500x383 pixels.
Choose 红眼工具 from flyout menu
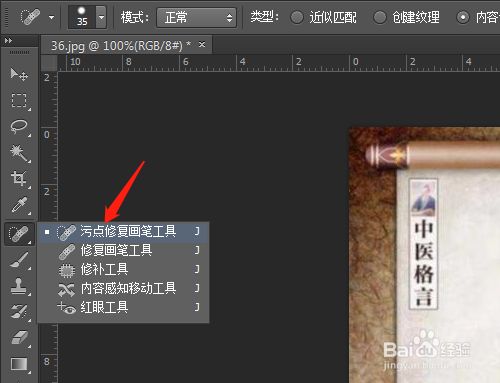pos(124,307)
